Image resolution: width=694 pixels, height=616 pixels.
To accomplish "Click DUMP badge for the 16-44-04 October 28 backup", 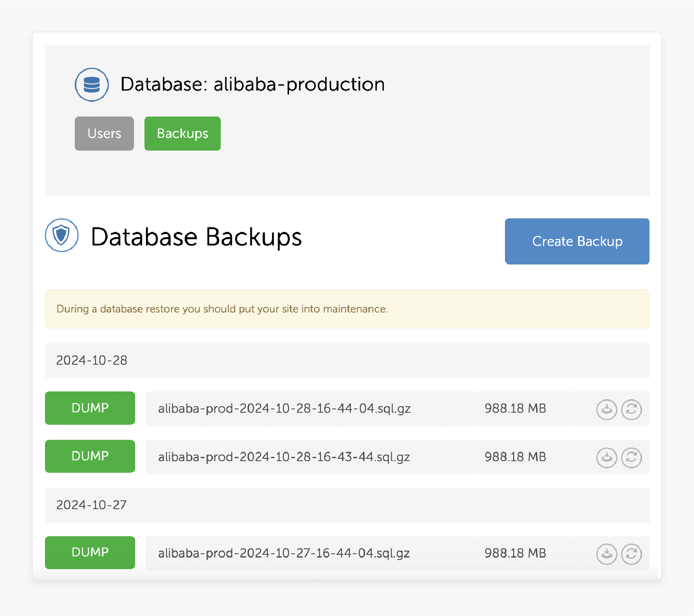I will tap(90, 408).
